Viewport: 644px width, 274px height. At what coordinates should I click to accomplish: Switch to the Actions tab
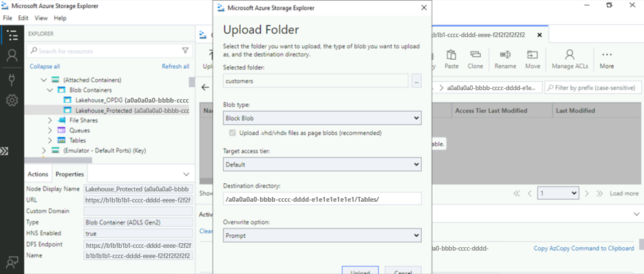[38, 174]
